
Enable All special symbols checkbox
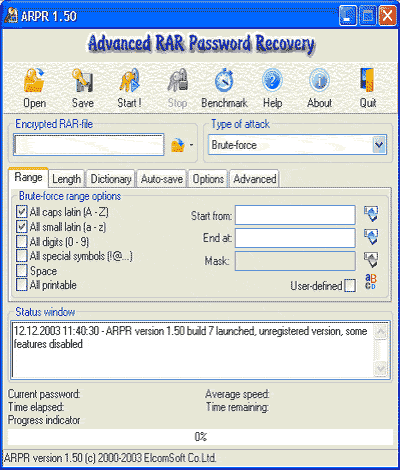point(22,256)
